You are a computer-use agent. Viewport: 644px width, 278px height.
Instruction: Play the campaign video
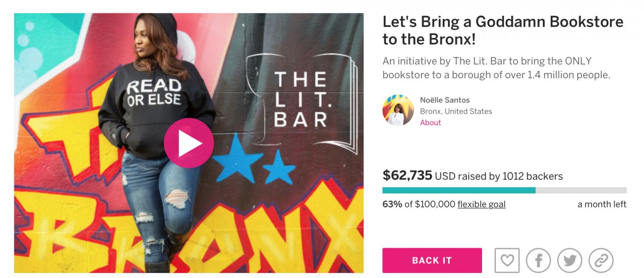click(x=189, y=143)
